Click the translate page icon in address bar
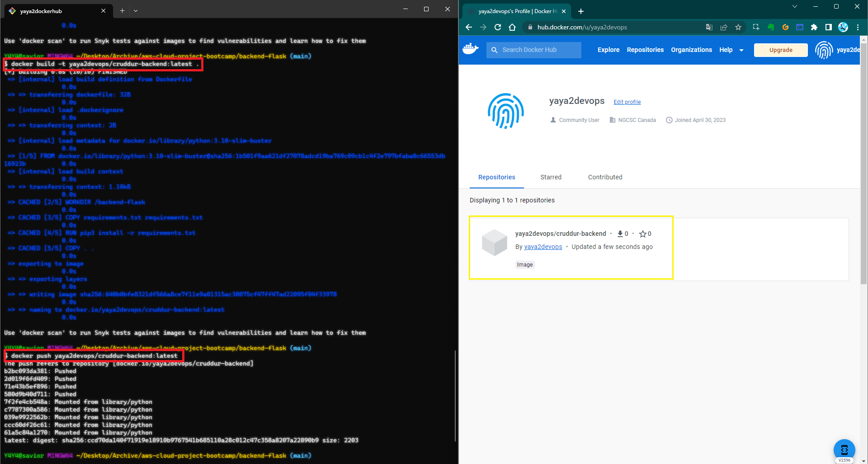 pos(709,27)
